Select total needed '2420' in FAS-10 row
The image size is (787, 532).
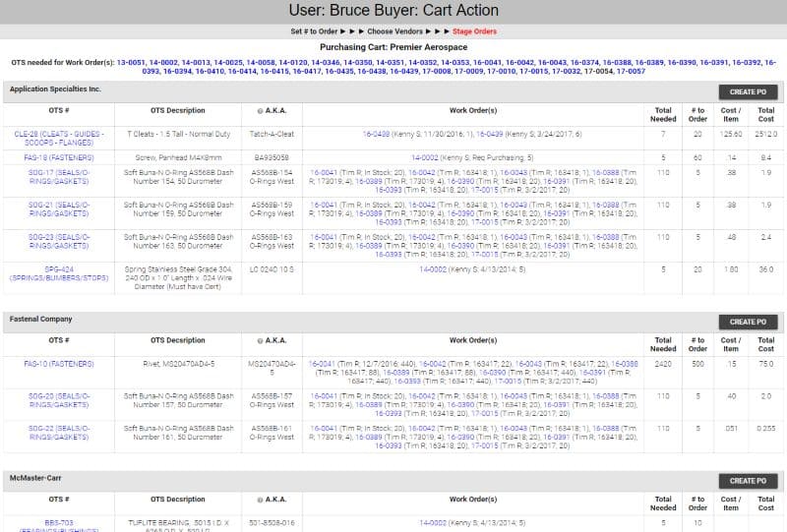tap(663, 364)
